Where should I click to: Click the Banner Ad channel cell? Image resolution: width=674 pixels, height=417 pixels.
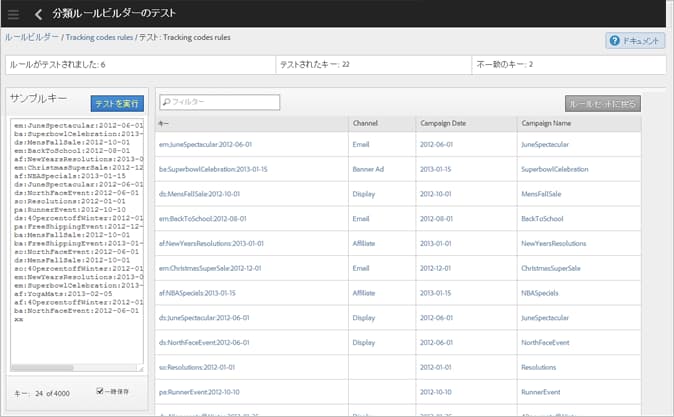[x=368, y=169]
